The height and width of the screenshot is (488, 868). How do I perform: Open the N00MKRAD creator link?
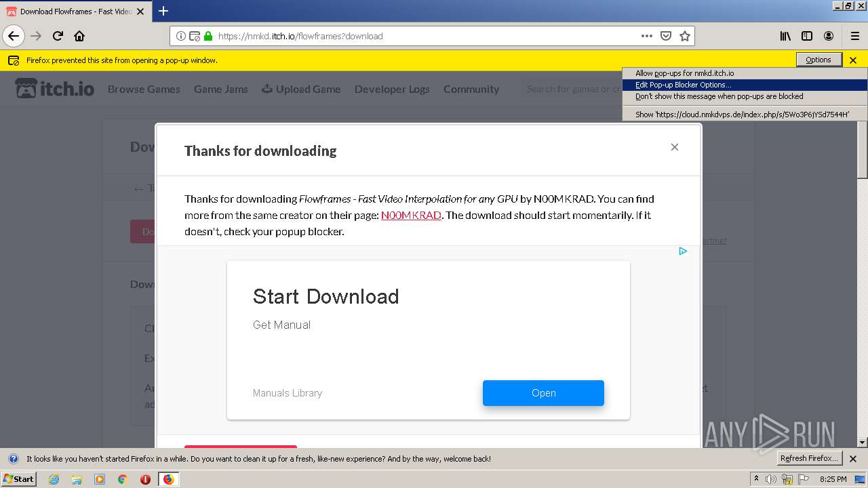coord(411,215)
